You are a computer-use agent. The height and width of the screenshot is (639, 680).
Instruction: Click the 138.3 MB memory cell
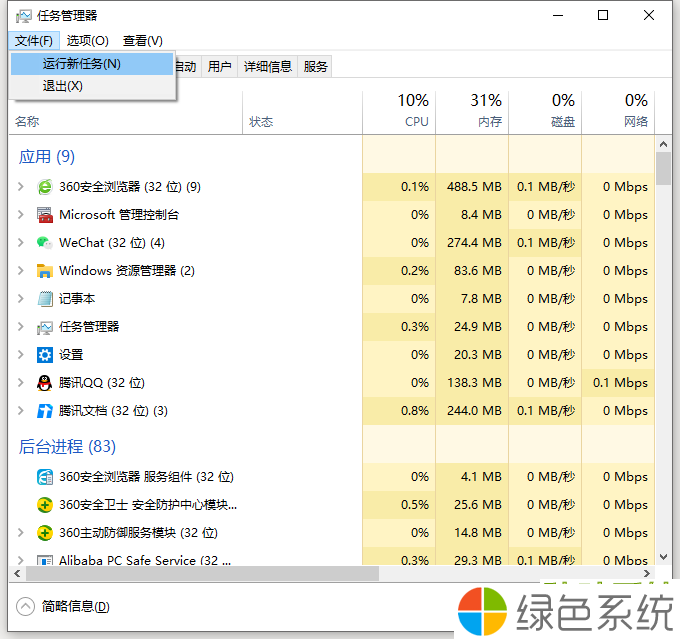click(x=474, y=383)
